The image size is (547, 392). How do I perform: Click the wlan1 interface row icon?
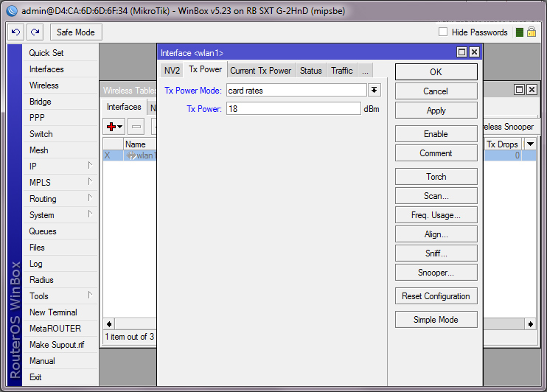coord(132,155)
